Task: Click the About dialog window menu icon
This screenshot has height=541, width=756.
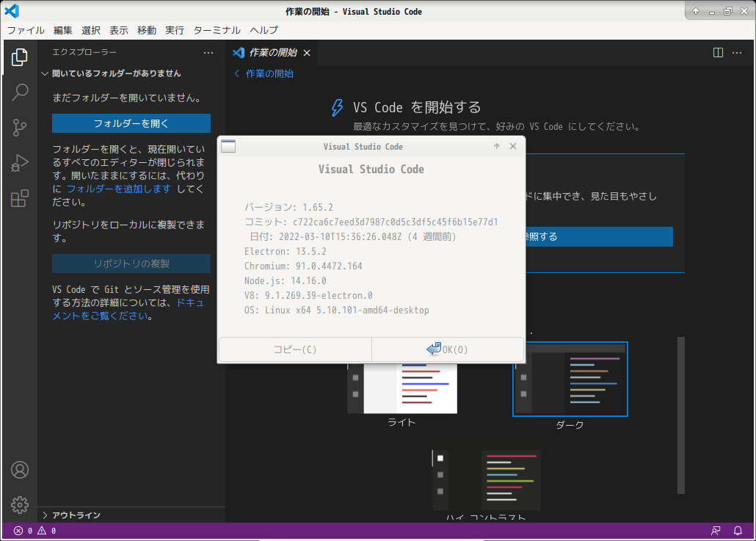Action: pyautogui.click(x=228, y=146)
